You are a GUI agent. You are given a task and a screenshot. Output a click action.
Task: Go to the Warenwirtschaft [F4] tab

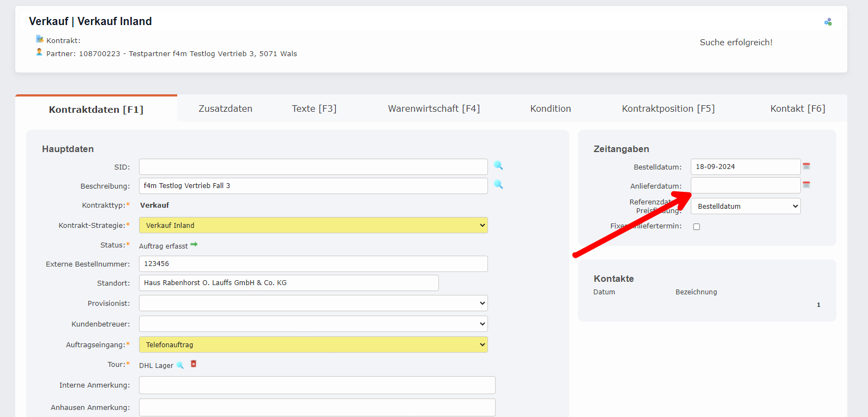433,108
